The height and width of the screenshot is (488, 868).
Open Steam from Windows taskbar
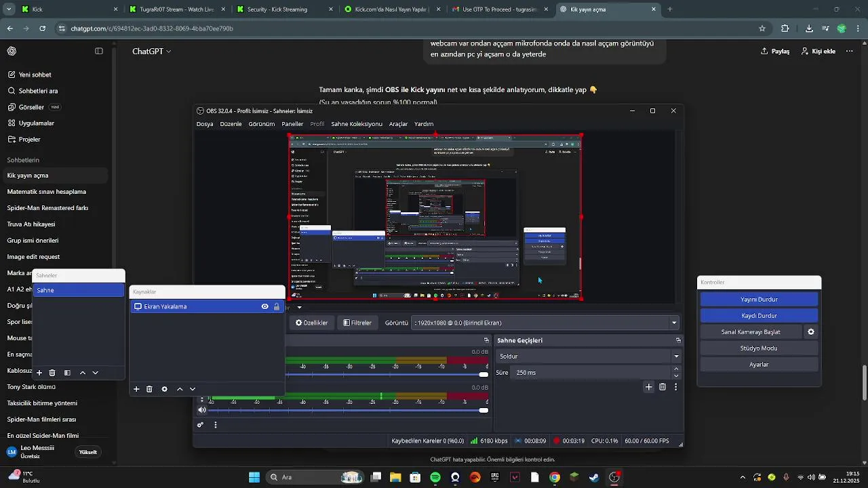pyautogui.click(x=594, y=477)
